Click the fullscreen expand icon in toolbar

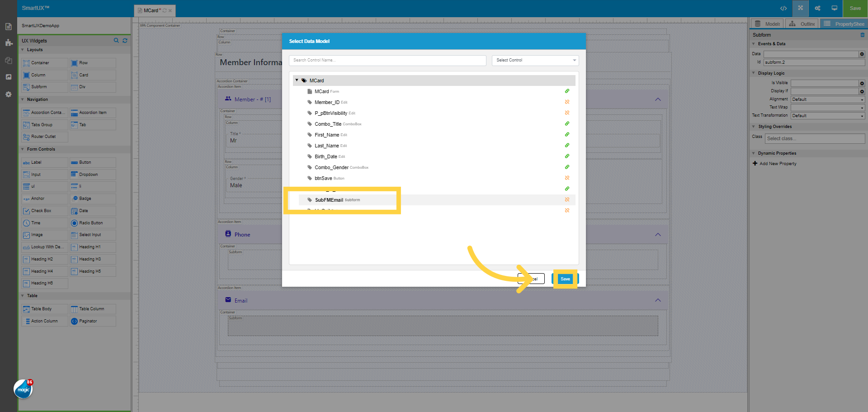(800, 8)
